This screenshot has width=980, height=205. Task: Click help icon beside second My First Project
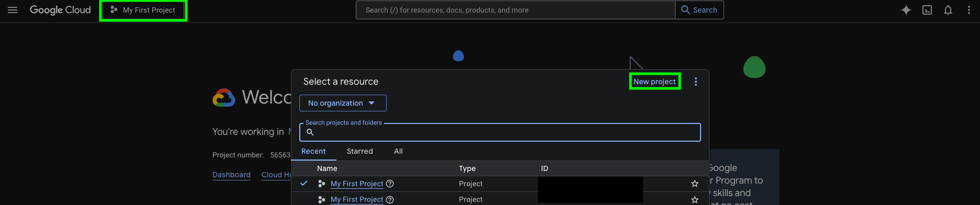point(390,199)
